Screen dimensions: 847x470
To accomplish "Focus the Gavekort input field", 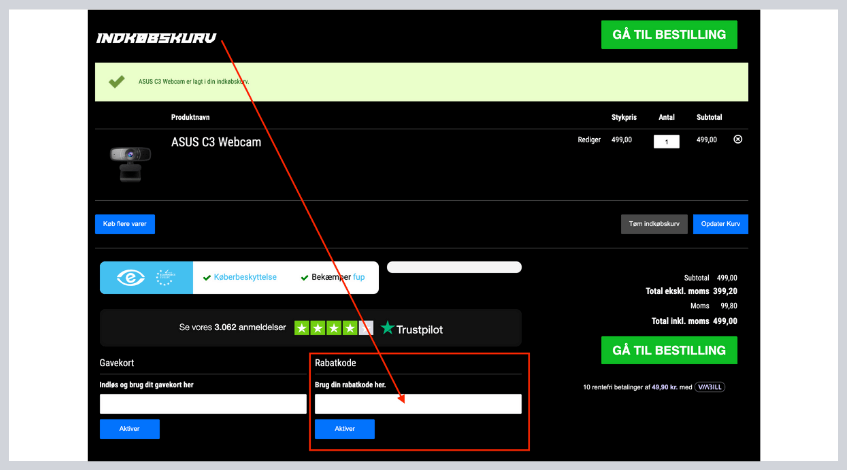I will click(x=203, y=404).
